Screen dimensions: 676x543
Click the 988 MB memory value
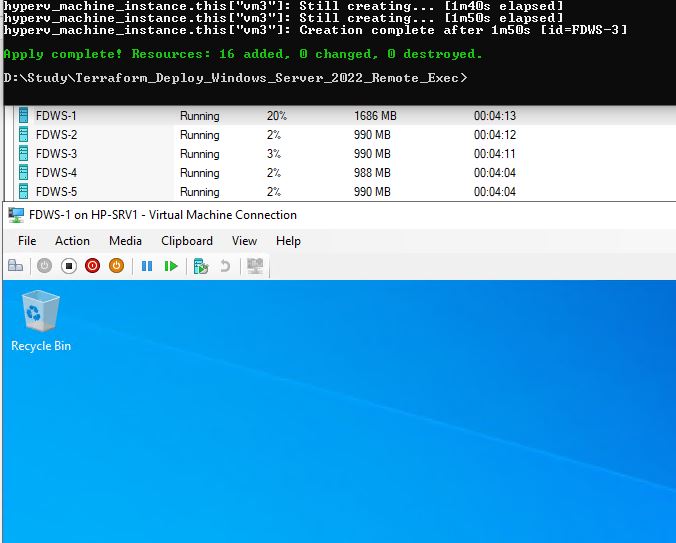pos(372,172)
